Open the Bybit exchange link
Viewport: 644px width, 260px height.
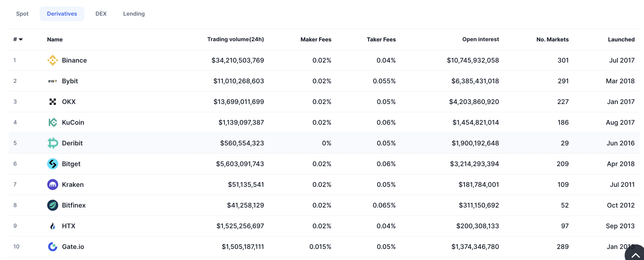tap(70, 81)
